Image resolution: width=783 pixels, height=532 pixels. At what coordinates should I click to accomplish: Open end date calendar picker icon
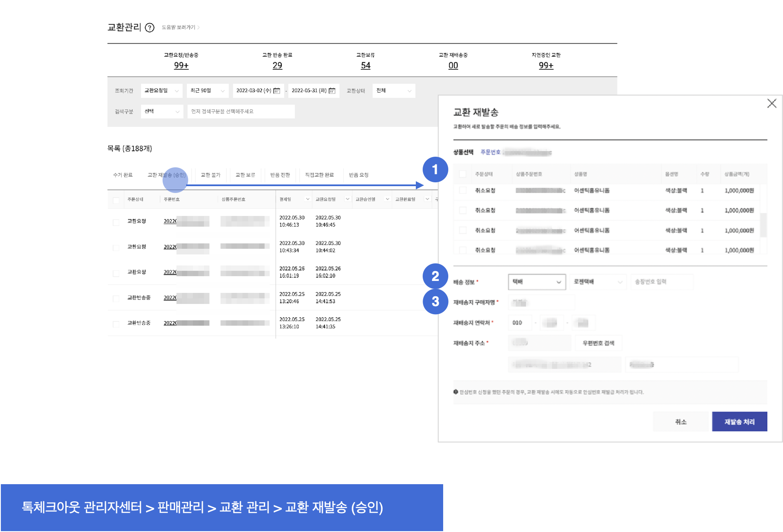(332, 91)
